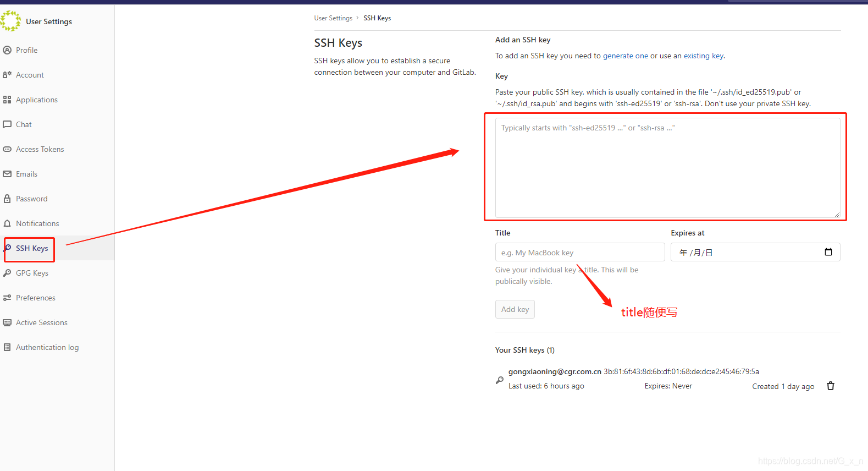Click the 'Last used: 6 hours ago' text

546,386
